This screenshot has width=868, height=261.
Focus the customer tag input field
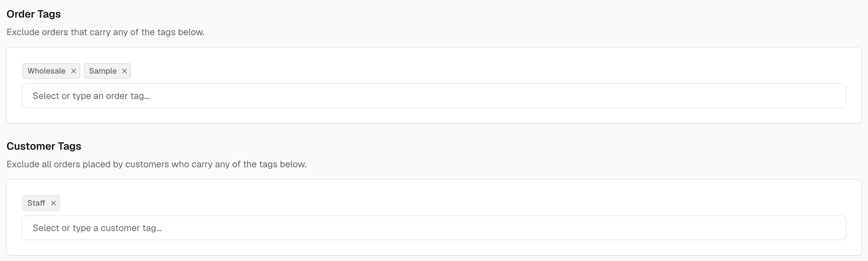coord(434,228)
